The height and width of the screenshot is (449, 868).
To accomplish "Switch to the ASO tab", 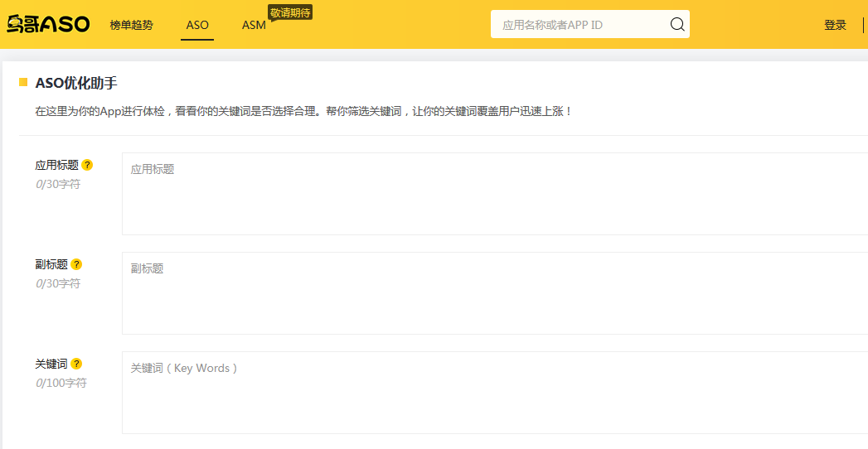I will pyautogui.click(x=197, y=25).
